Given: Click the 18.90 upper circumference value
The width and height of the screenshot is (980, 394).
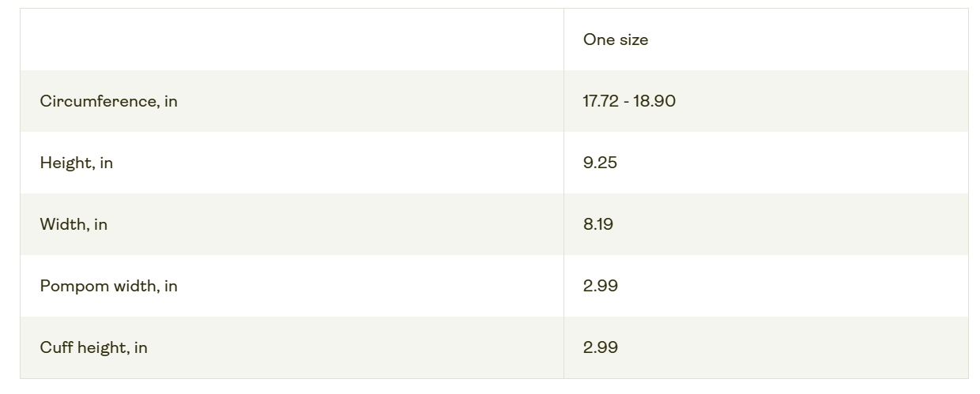Looking at the screenshot, I should pos(654,101).
